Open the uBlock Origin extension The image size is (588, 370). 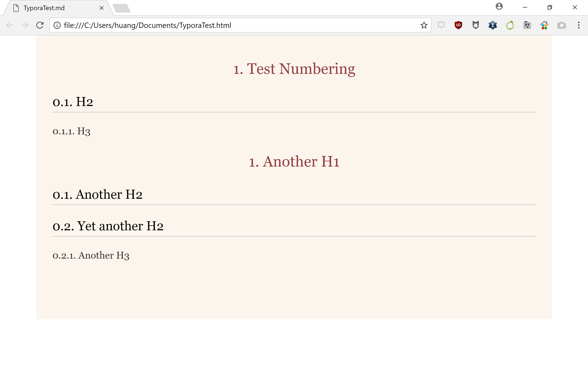point(458,25)
